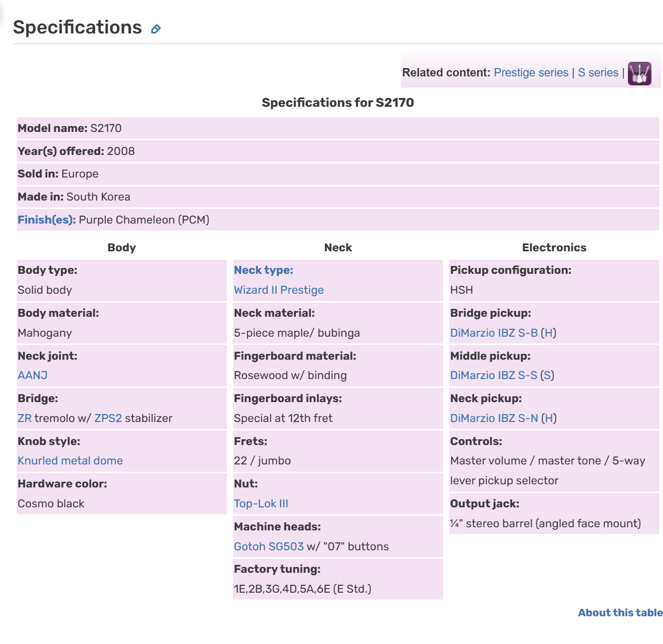The image size is (663, 644).
Task: Click the edit pencil icon beside Specifications
Action: pos(156,29)
